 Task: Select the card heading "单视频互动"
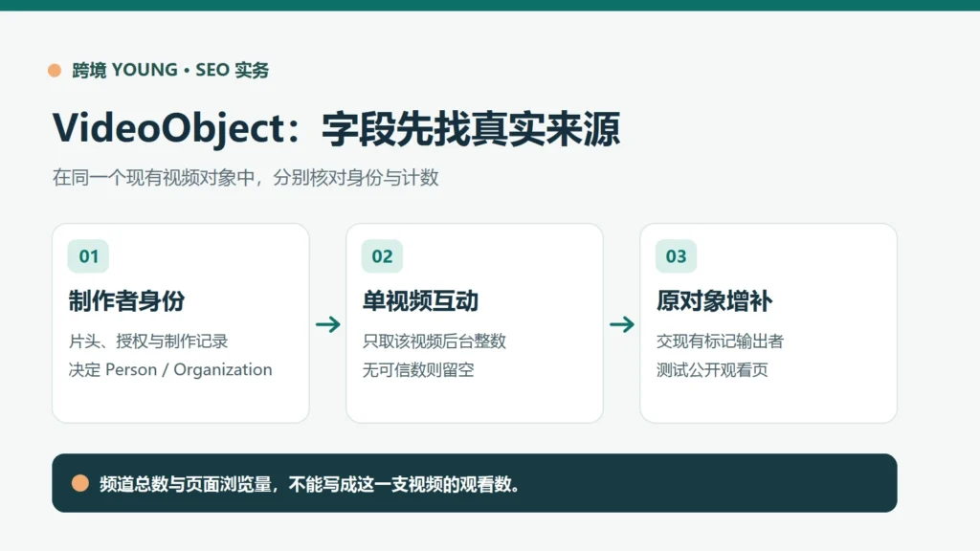[421, 301]
